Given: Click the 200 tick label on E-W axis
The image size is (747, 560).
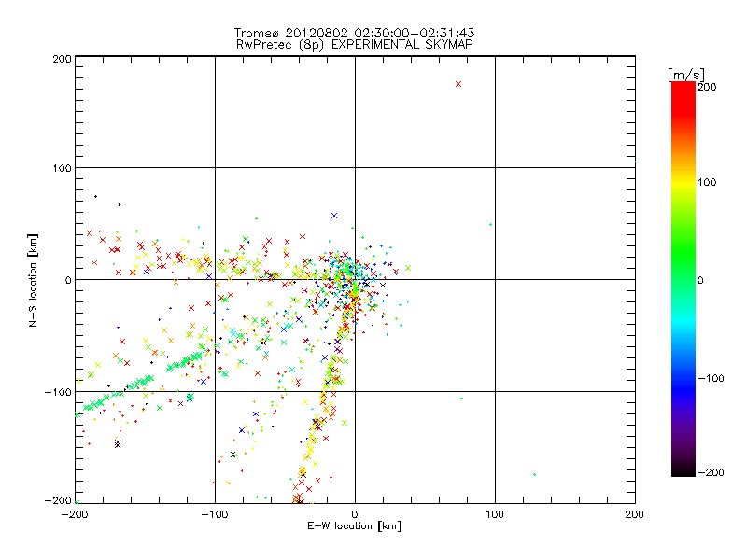Looking at the screenshot, I should 635,514.
